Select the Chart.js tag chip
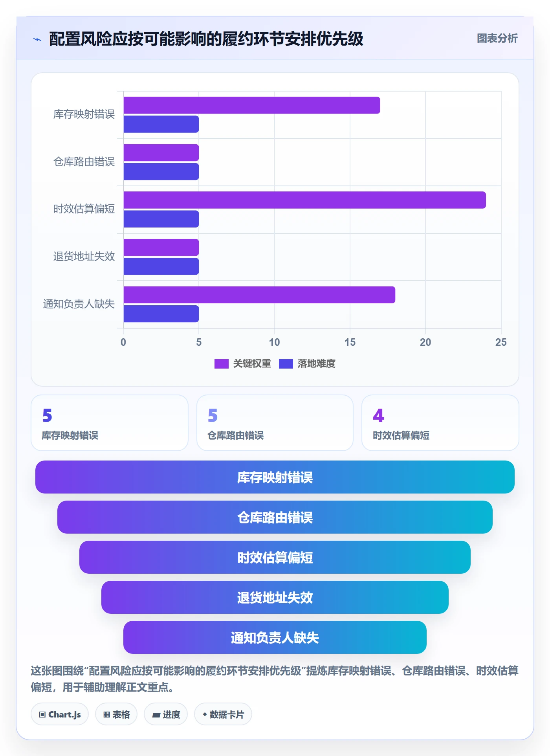This screenshot has height=756, width=550. coord(60,714)
